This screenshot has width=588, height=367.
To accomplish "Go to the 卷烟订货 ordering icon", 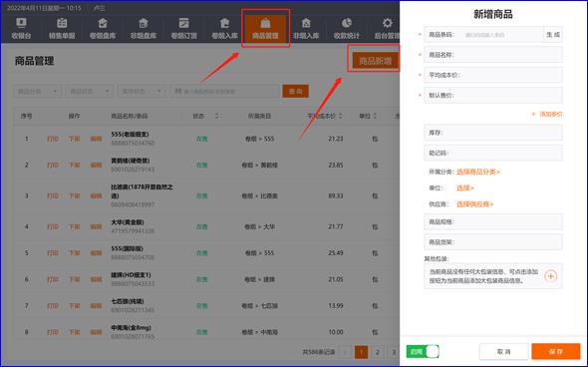I will point(183,28).
